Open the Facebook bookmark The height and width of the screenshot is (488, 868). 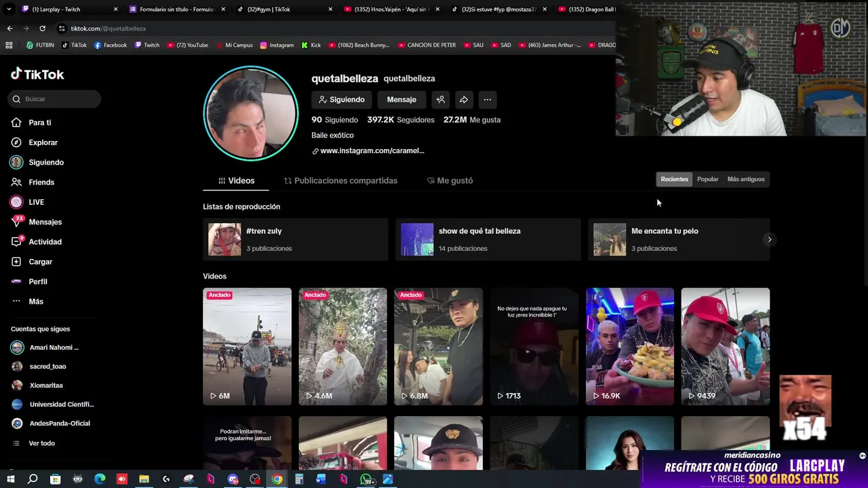pos(111,45)
